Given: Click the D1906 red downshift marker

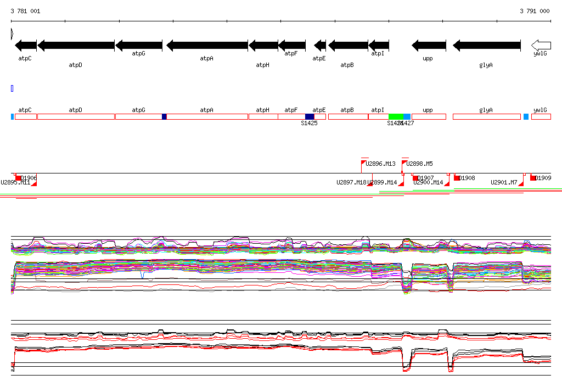Looking at the screenshot, I should click(18, 178).
